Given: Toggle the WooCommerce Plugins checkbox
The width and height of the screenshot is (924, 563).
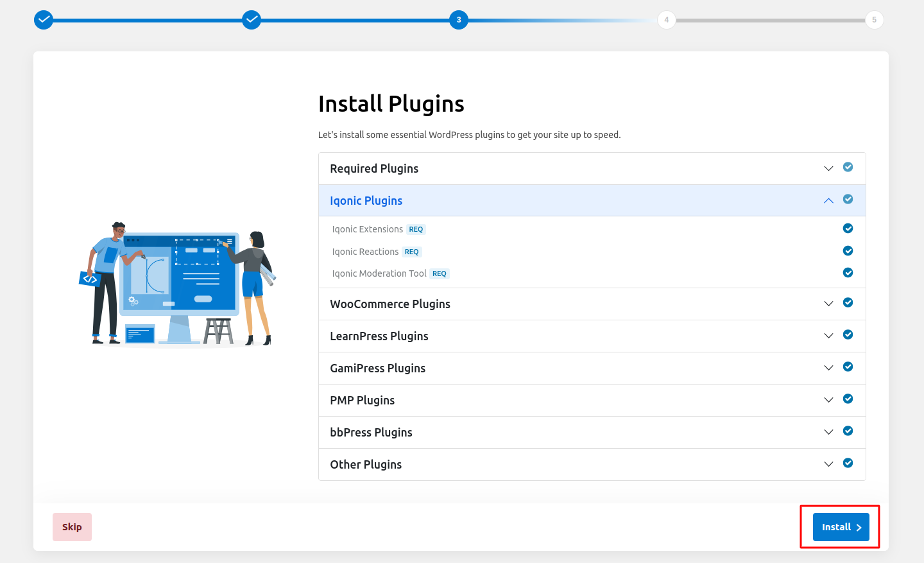Looking at the screenshot, I should click(x=848, y=302).
